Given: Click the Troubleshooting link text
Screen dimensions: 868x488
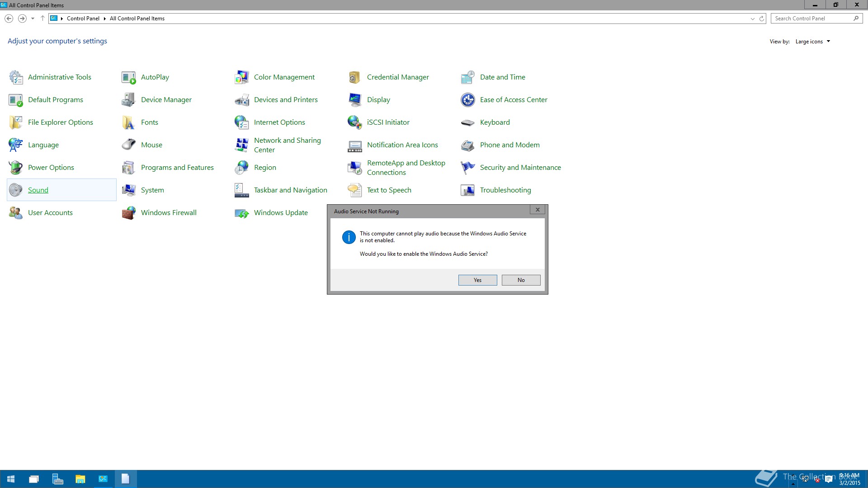Looking at the screenshot, I should tap(505, 190).
